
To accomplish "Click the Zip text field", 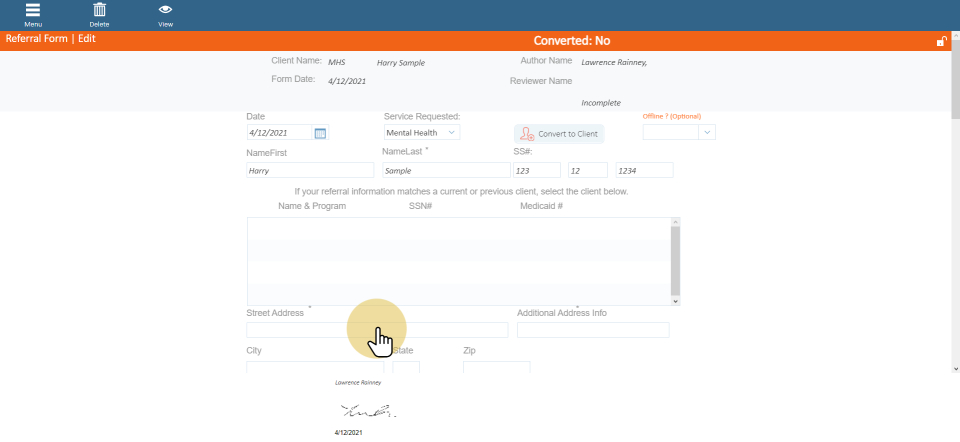I will pyautogui.click(x=496, y=368).
